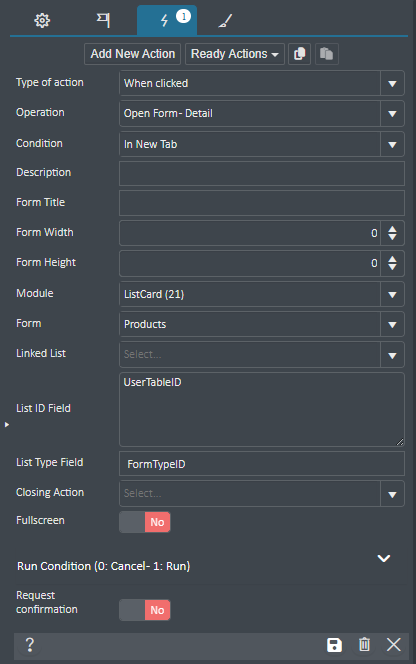Open the paintbrush style tab
The height and width of the screenshot is (664, 416).
coord(225,20)
